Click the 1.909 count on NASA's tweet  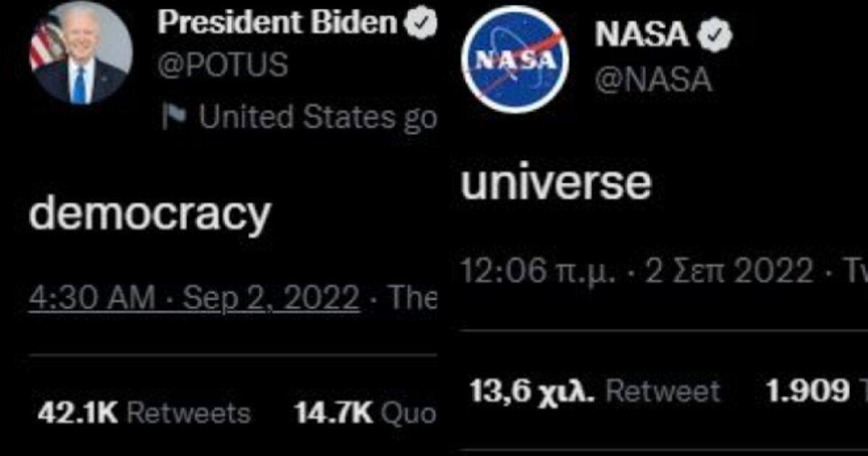pos(809,391)
